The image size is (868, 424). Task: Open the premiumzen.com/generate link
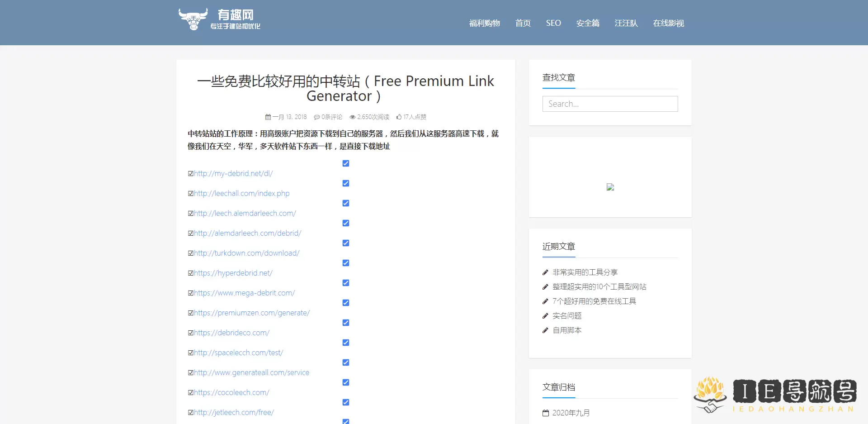tap(251, 313)
